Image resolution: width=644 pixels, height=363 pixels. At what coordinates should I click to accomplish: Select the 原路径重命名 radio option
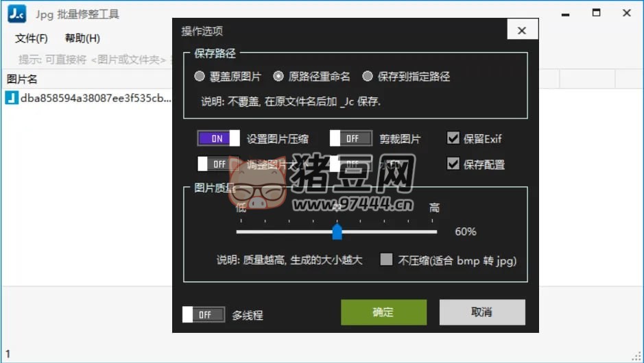(x=278, y=77)
